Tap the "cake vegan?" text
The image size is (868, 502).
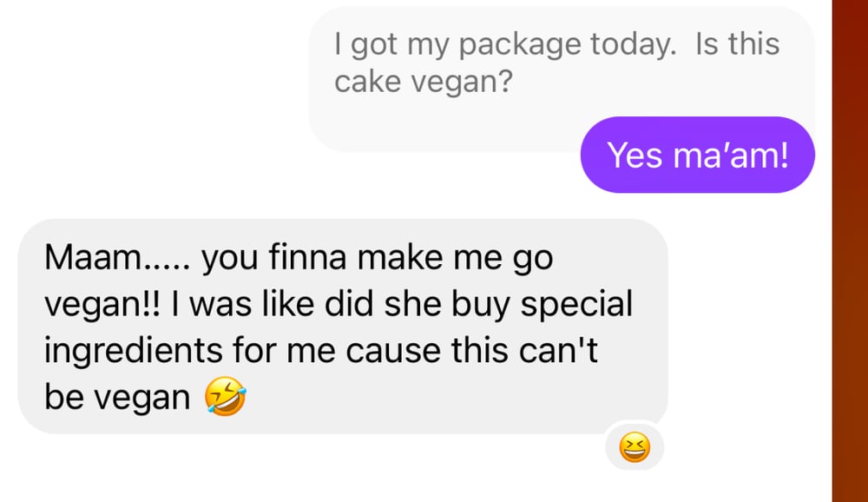point(423,83)
